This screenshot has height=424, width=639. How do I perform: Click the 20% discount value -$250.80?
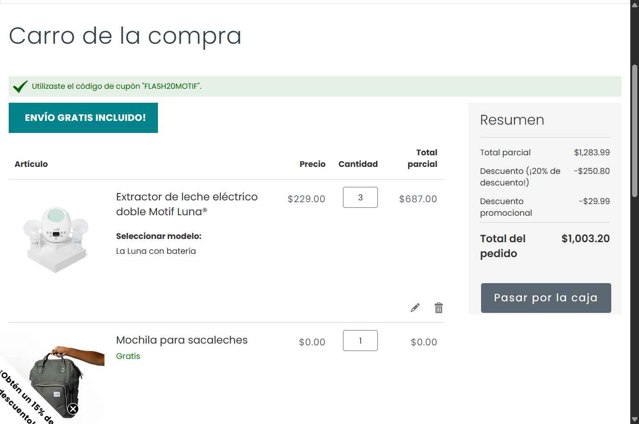[x=592, y=171]
